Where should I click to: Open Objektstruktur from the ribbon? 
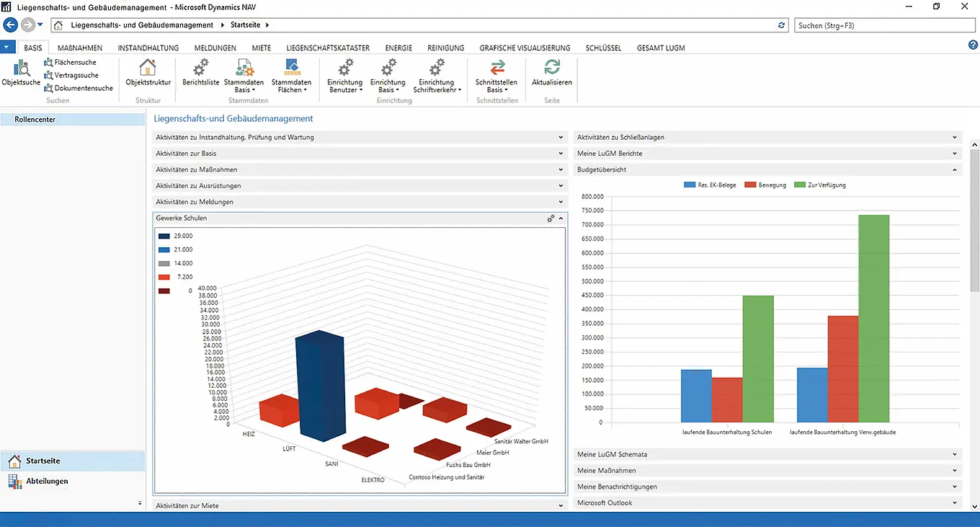[148, 70]
